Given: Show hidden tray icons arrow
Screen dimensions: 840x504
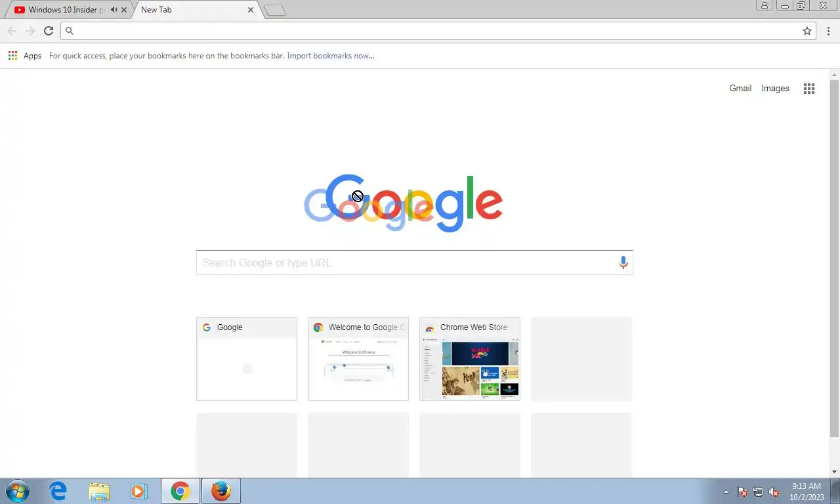Looking at the screenshot, I should tap(726, 492).
